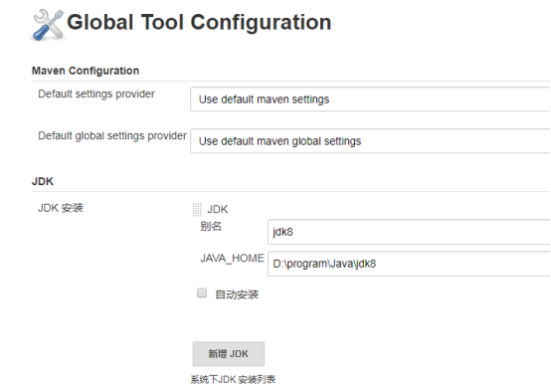Click the Default global settings provider label
The height and width of the screenshot is (392, 551).
(x=112, y=135)
